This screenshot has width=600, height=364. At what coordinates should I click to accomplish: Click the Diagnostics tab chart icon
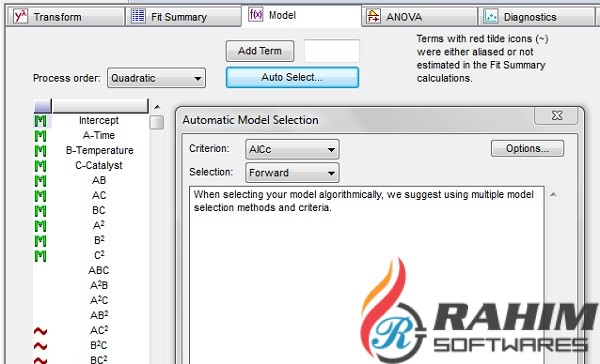coord(491,16)
